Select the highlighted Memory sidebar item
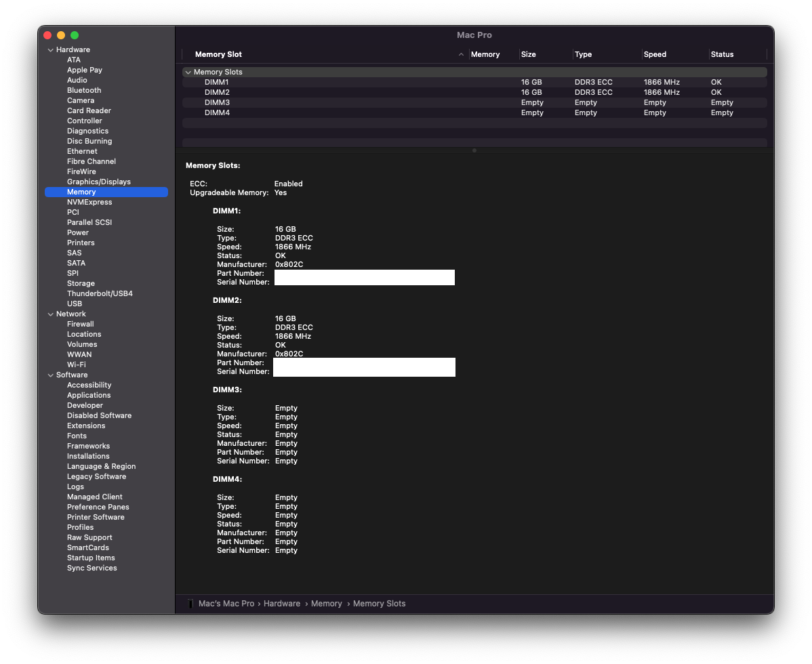Viewport: 812px width, 664px height. pyautogui.click(x=106, y=192)
